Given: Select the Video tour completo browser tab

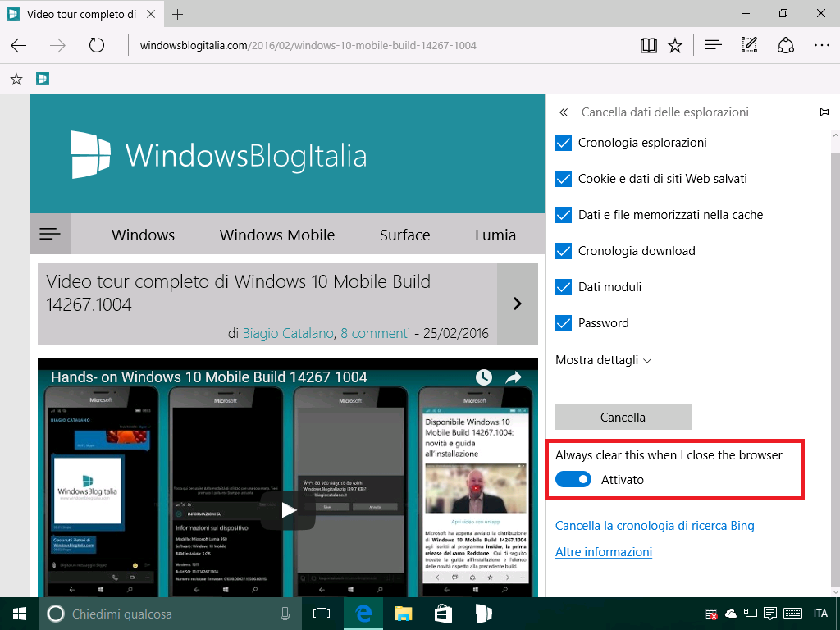Looking at the screenshot, I should 81,14.
